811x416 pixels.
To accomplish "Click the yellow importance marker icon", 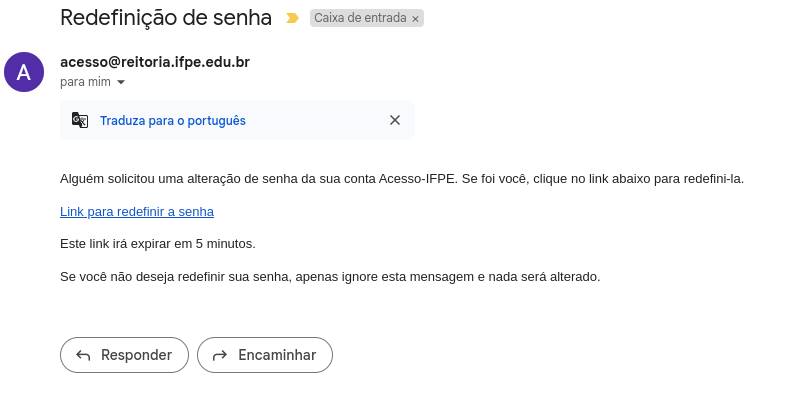I will pos(292,18).
